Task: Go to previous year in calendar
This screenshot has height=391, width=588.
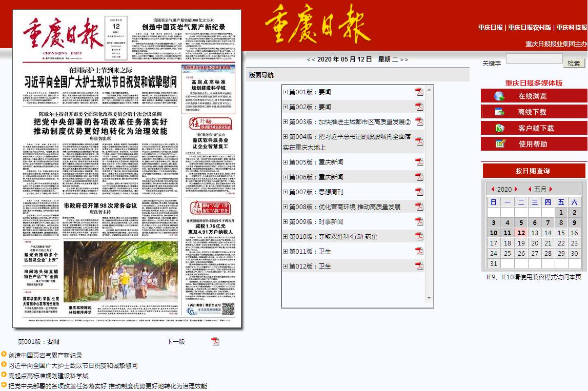Action: [x=493, y=190]
